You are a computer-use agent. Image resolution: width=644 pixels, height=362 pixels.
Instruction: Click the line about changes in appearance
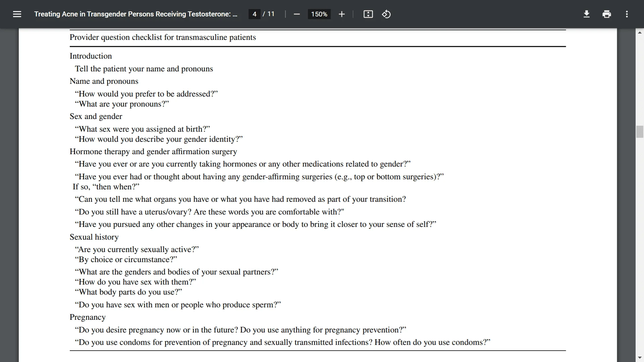click(255, 224)
